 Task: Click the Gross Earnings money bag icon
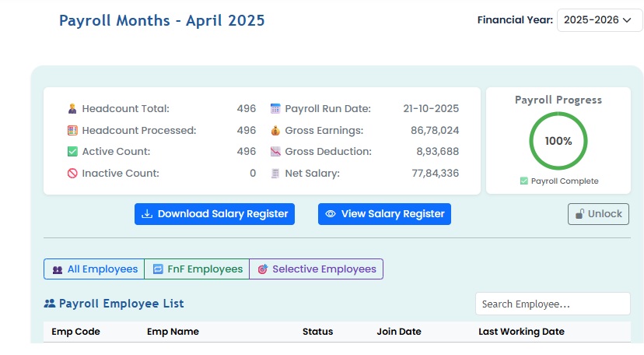275,131
